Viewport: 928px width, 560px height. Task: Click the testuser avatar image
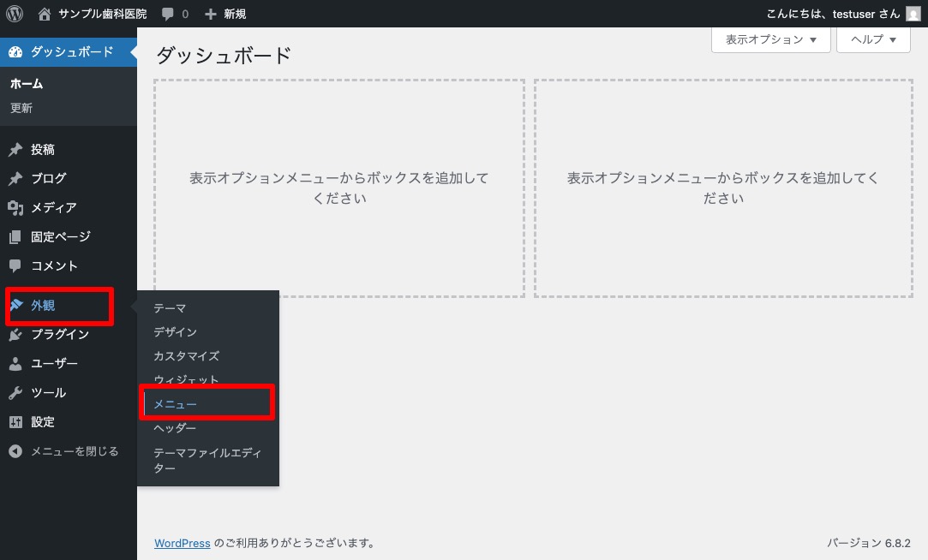pos(913,14)
